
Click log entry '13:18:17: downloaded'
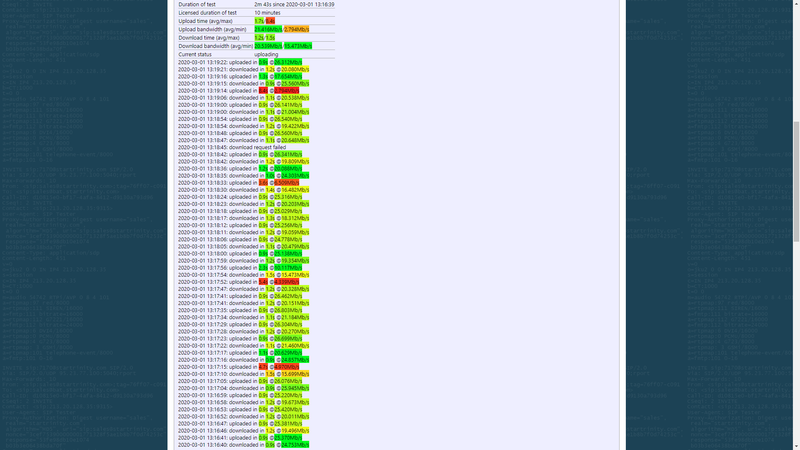tap(243, 218)
